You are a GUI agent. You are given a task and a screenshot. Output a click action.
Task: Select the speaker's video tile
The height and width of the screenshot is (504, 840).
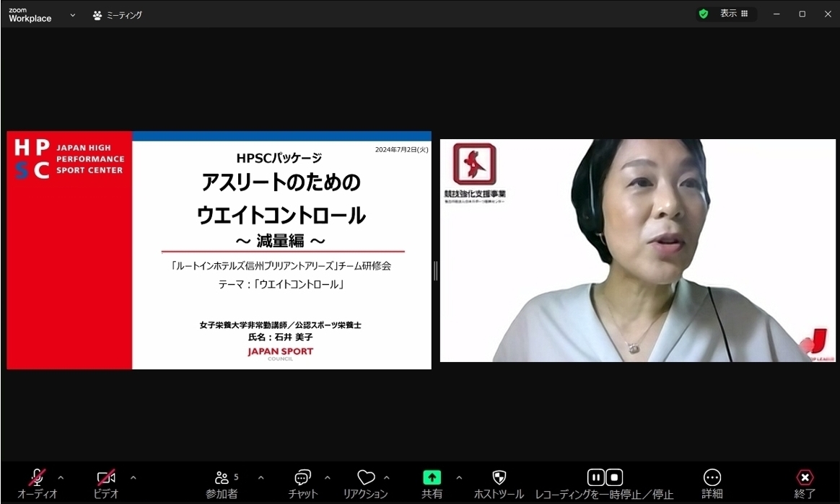pos(637,250)
